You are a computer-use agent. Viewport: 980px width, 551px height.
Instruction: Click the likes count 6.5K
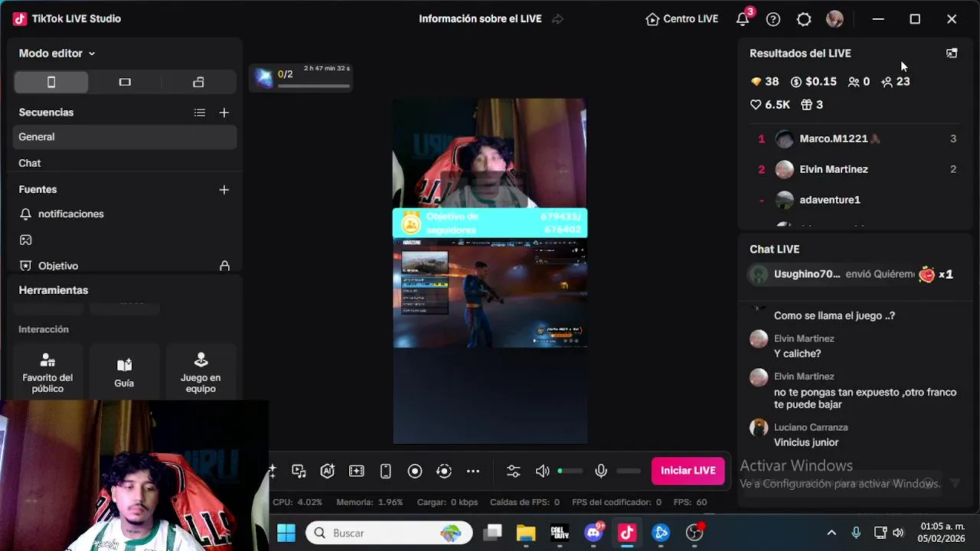[x=769, y=105]
